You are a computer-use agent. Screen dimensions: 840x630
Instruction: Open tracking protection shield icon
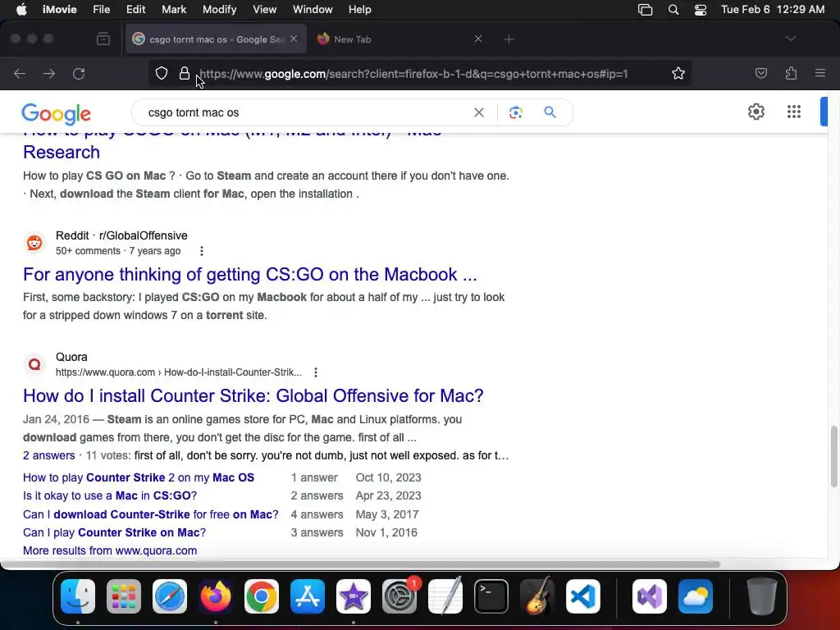162,73
